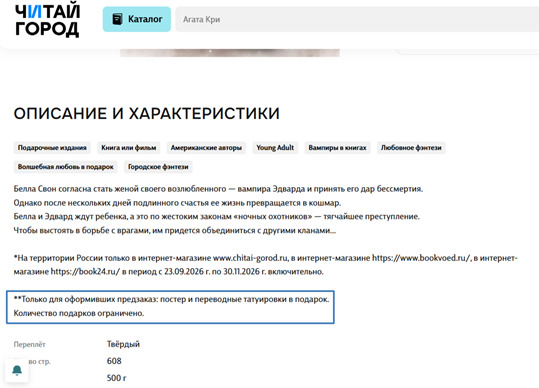The image size is (539, 388).
Task: Click the 500 г weight value
Action: point(117,378)
